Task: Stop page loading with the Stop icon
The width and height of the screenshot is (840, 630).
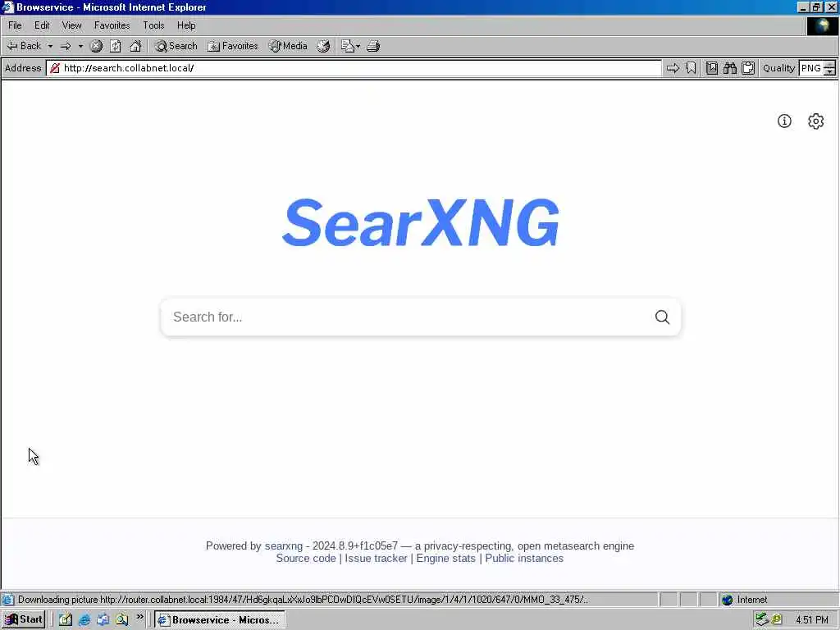Action: (96, 46)
